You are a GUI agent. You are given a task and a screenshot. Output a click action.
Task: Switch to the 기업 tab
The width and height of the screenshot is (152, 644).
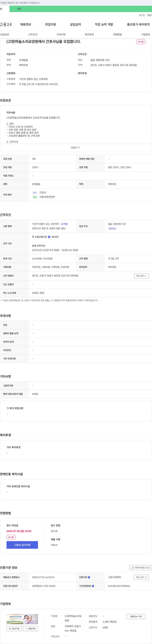(19, 9)
